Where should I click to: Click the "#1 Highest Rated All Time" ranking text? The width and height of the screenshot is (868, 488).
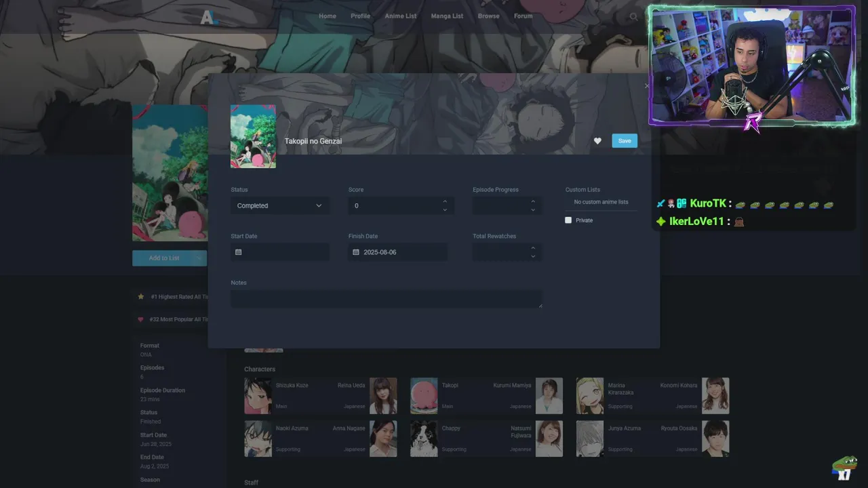pyautogui.click(x=179, y=297)
